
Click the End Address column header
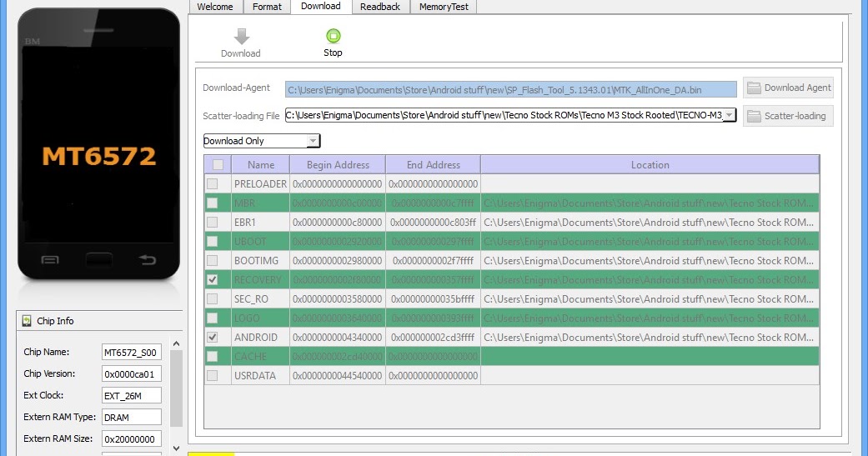(x=433, y=164)
